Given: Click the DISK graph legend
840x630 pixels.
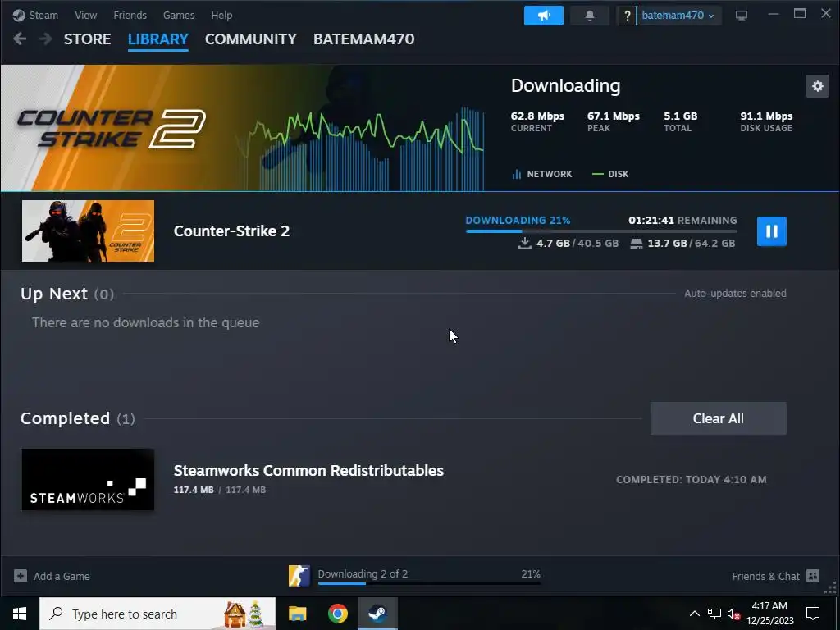Looking at the screenshot, I should coord(610,174).
